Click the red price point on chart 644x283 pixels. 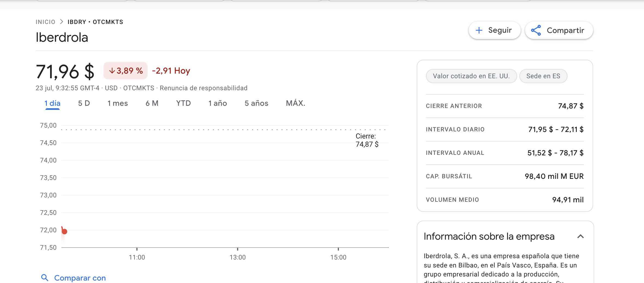pos(65,231)
